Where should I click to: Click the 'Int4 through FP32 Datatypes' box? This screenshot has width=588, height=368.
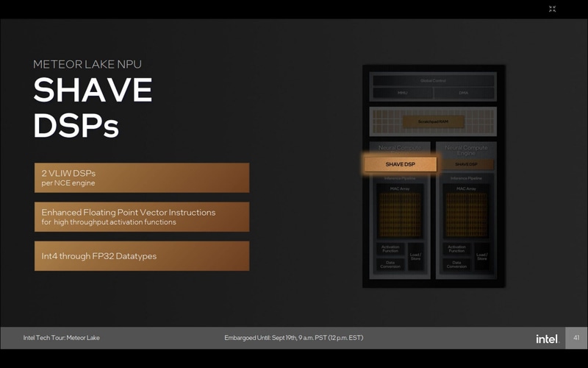(x=142, y=255)
